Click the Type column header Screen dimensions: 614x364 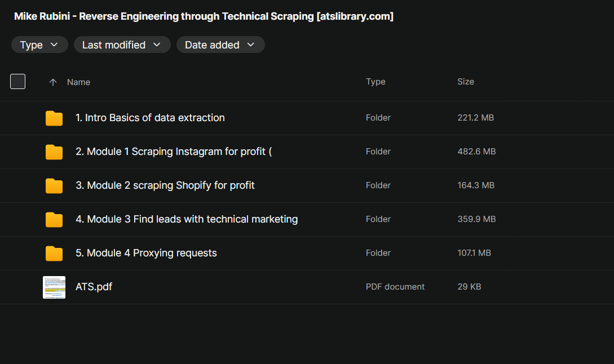pyautogui.click(x=376, y=81)
